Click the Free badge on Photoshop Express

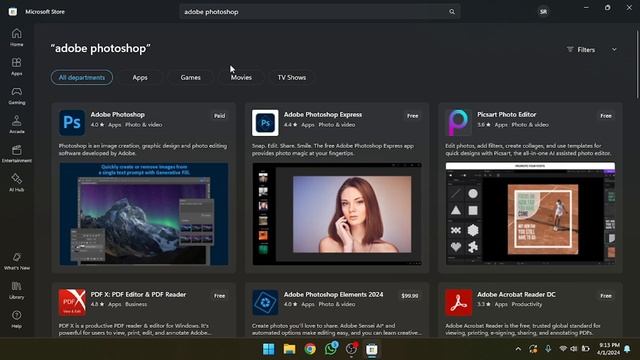(x=413, y=116)
